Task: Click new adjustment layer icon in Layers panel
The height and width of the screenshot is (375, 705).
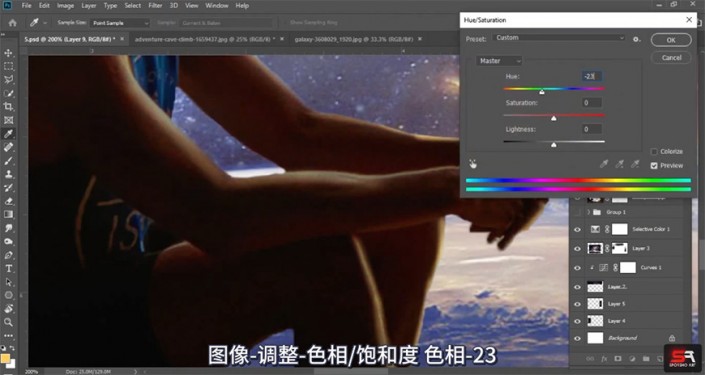Action: [x=632, y=359]
